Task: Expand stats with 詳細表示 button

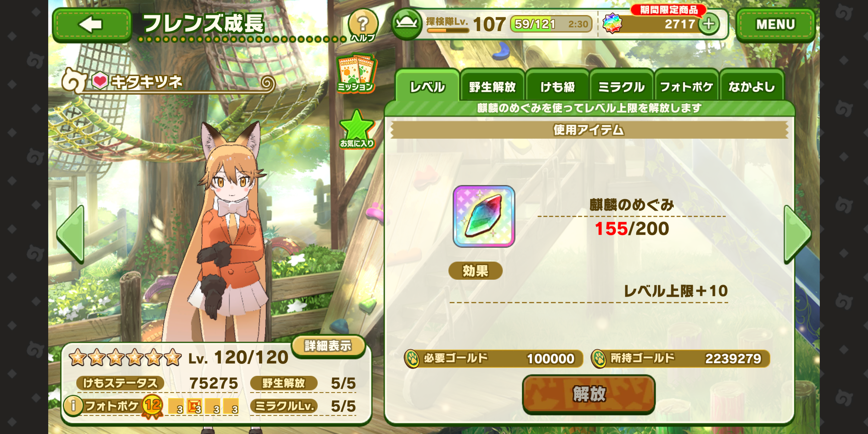Action: [x=328, y=345]
